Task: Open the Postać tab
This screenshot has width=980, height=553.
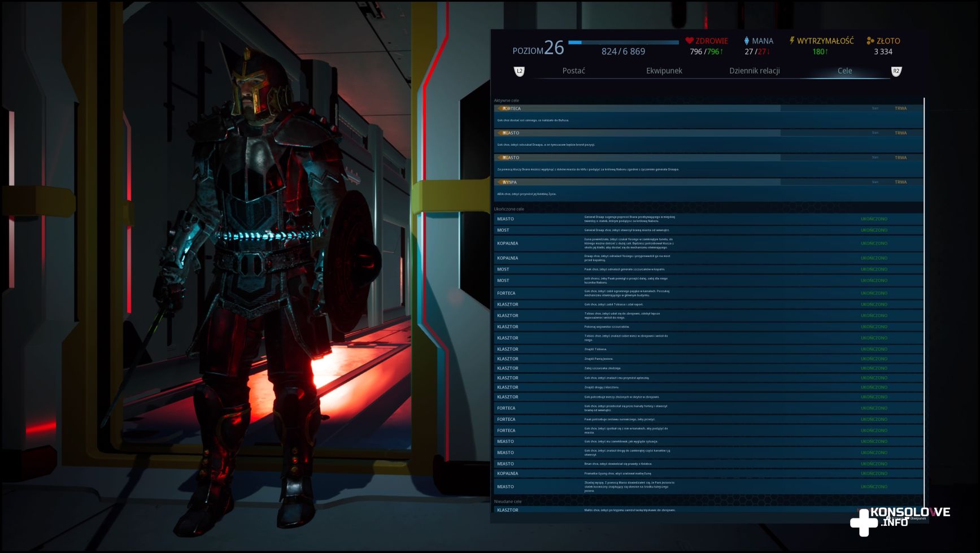Action: click(573, 71)
